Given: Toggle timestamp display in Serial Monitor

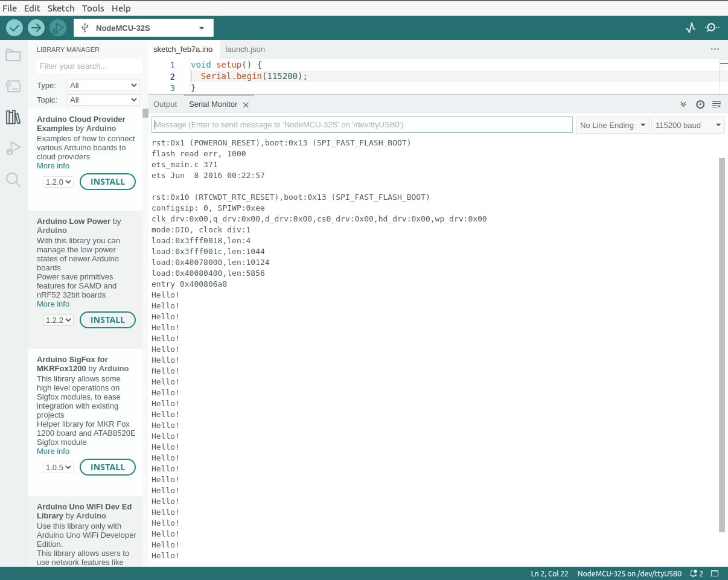Looking at the screenshot, I should tap(700, 104).
